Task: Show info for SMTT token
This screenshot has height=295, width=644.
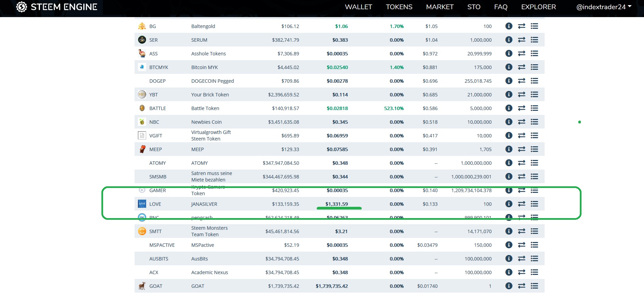Action: tap(509, 231)
